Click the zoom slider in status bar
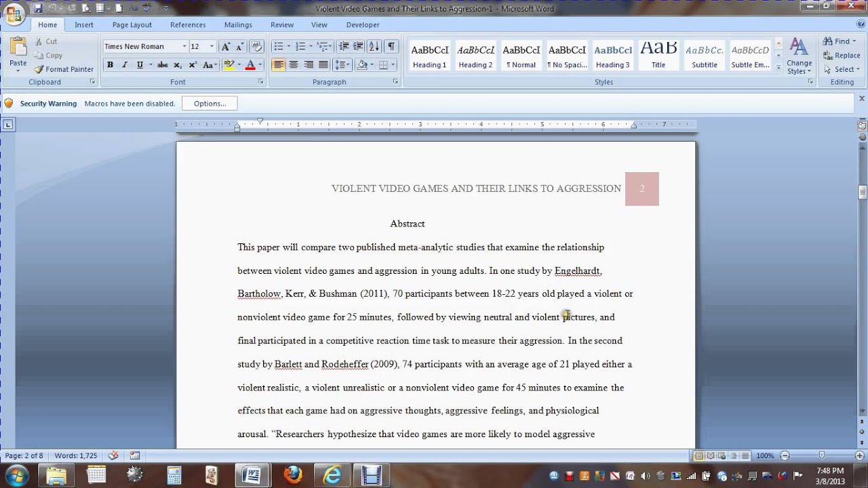The image size is (868, 488). [x=822, y=456]
